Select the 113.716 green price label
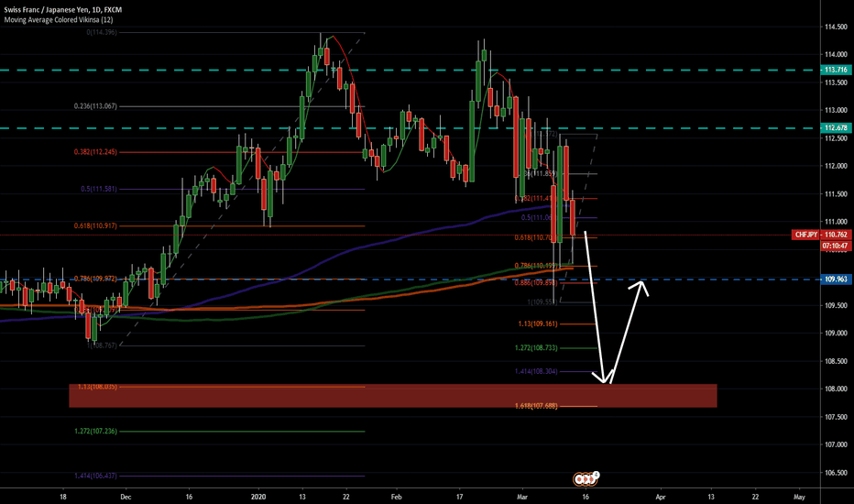 (x=836, y=70)
